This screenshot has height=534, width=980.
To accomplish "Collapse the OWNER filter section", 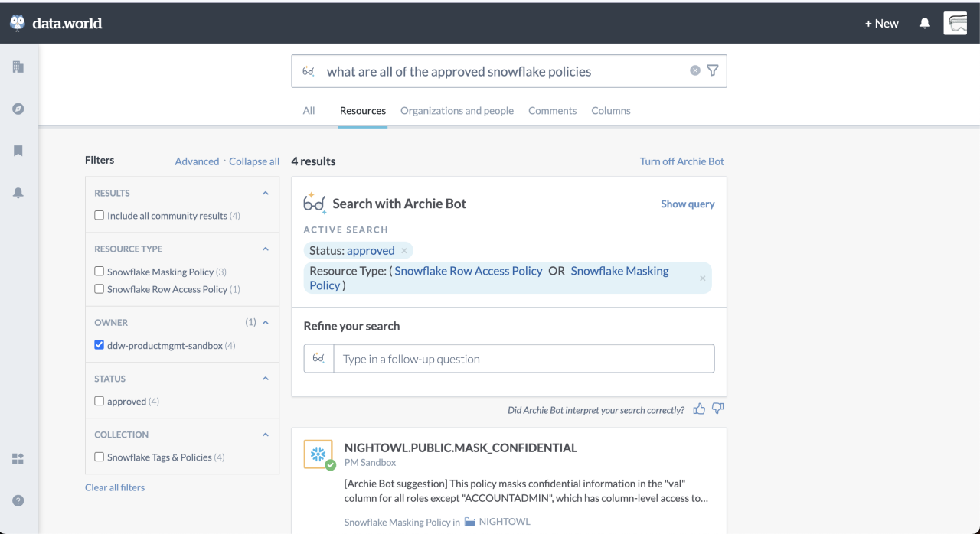I will (266, 322).
